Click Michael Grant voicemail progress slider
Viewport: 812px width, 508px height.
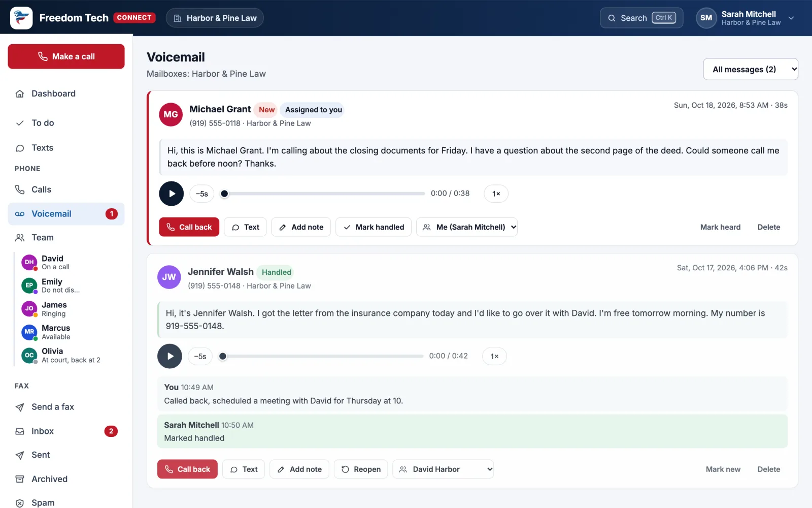coord(324,194)
